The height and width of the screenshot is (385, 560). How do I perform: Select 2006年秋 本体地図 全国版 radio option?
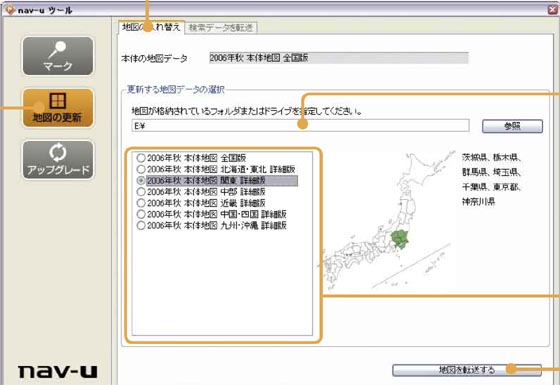pyautogui.click(x=141, y=158)
